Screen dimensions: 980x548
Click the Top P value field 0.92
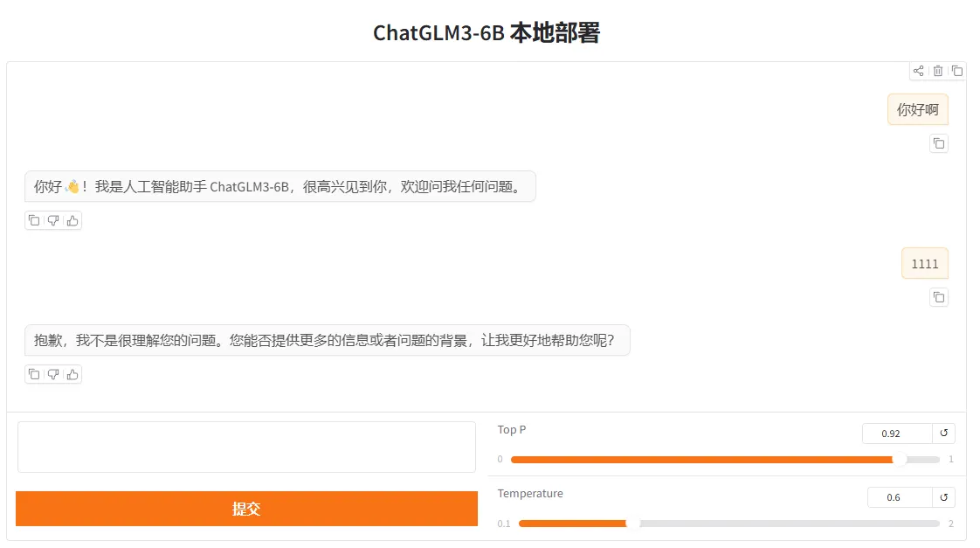click(x=898, y=433)
